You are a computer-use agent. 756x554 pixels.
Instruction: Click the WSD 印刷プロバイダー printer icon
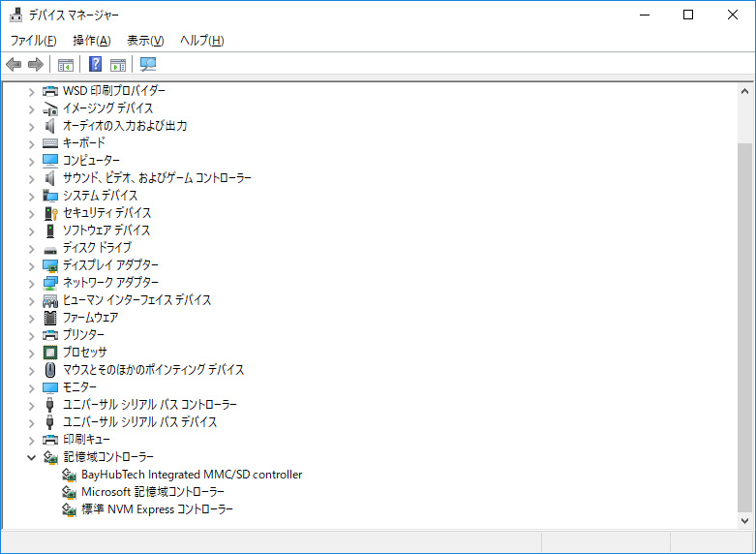click(x=50, y=91)
